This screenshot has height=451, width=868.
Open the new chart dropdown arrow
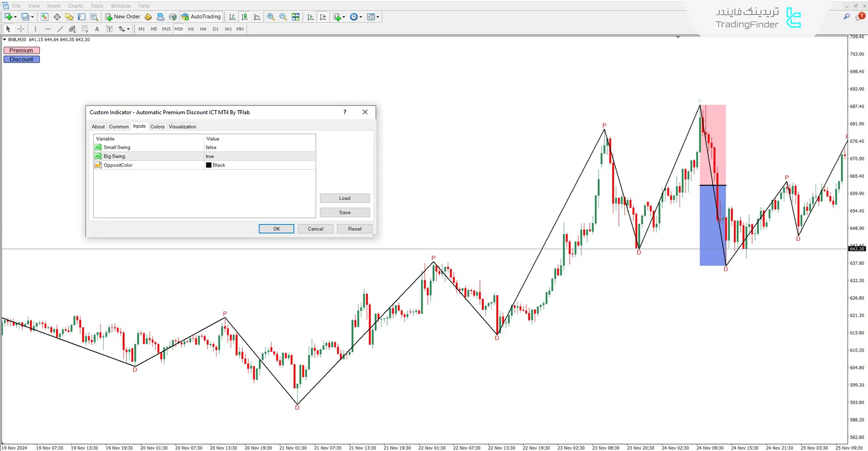coord(15,17)
